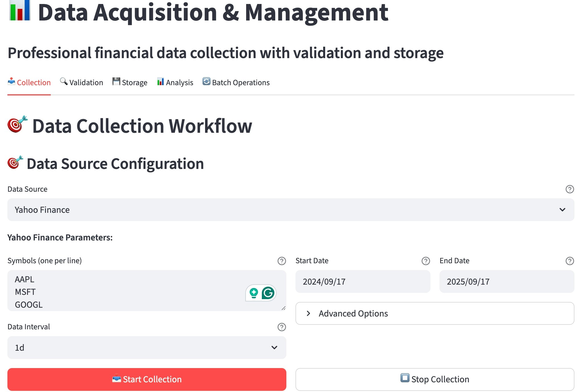
Task: Select the Collection tab
Action: coord(29,83)
